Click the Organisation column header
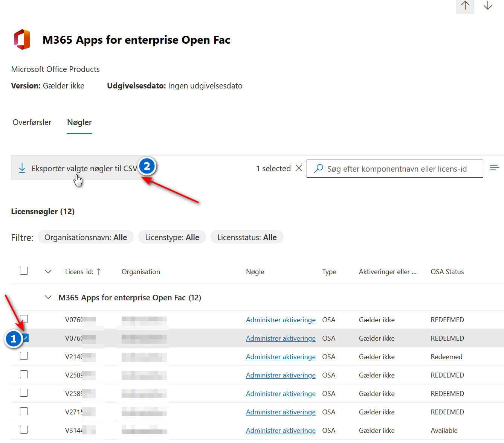This screenshot has height=443, width=504. point(141,272)
